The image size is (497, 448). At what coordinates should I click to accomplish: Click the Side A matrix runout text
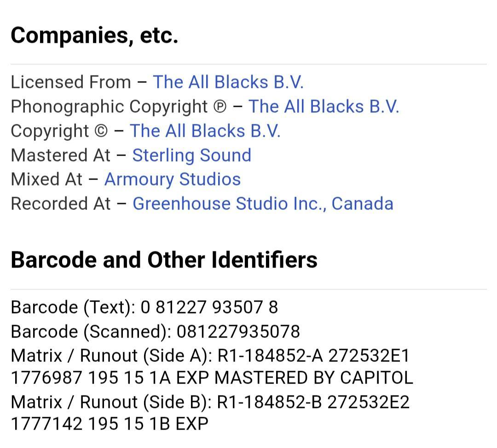click(212, 367)
